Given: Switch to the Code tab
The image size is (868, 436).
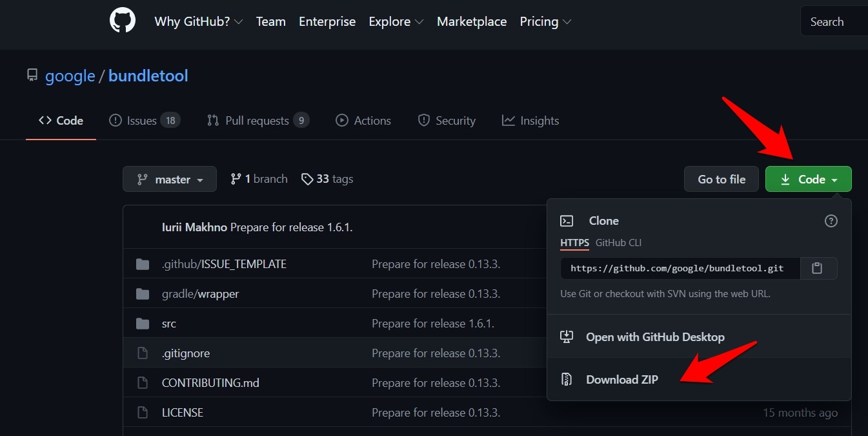Looking at the screenshot, I should (x=61, y=121).
